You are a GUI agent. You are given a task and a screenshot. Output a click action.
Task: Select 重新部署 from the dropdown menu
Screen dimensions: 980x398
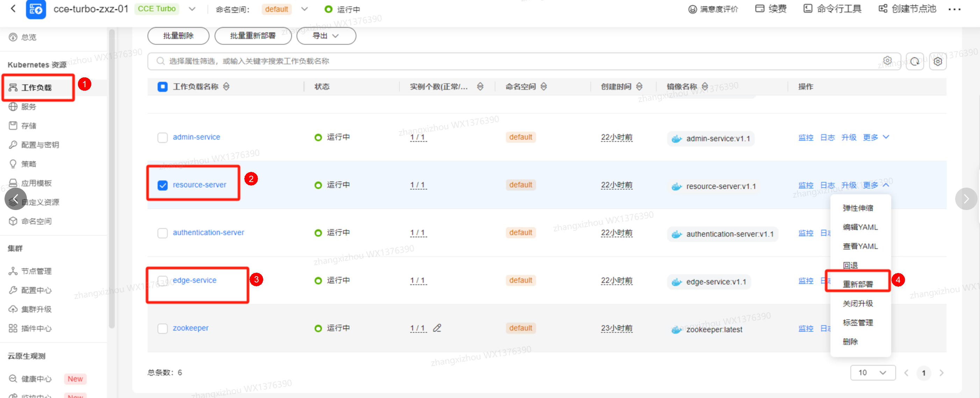pyautogui.click(x=858, y=284)
